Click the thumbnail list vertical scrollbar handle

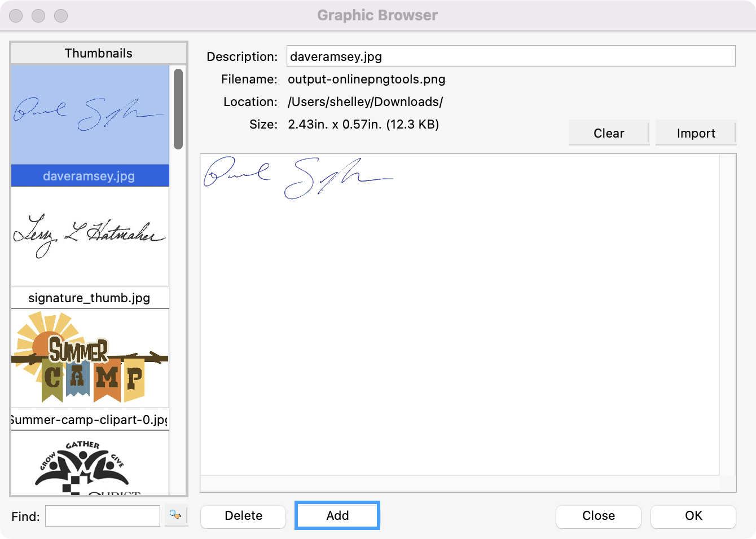(178, 108)
